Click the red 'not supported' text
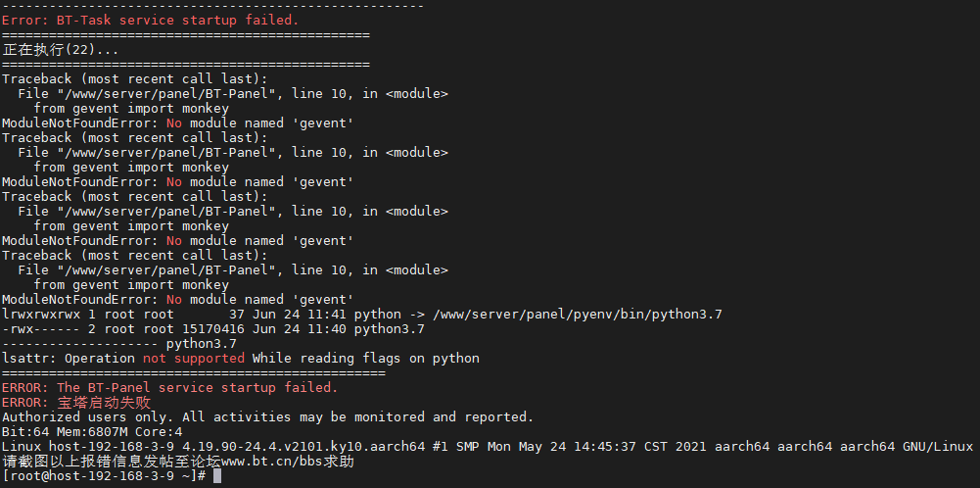The width and height of the screenshot is (980, 488). click(x=194, y=359)
